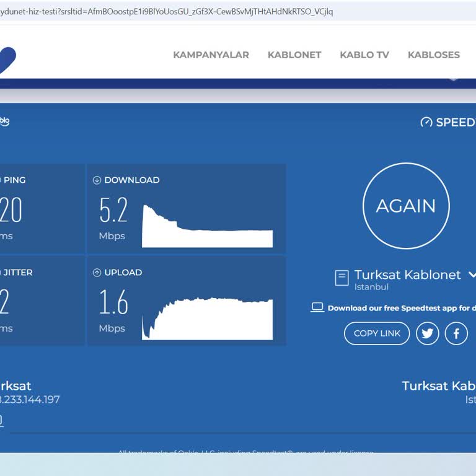Click the Turksat Kablonet server name text
Viewport: 476px width, 476px height.
click(x=407, y=275)
